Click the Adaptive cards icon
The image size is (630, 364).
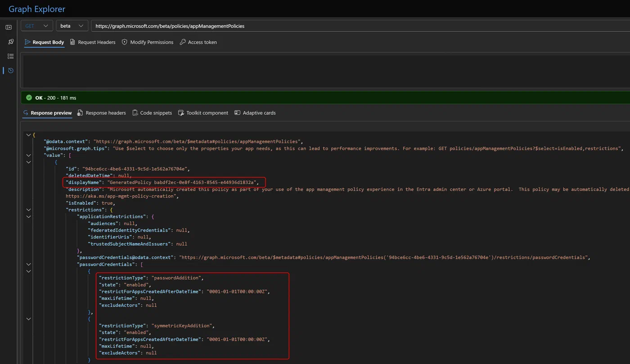point(238,112)
